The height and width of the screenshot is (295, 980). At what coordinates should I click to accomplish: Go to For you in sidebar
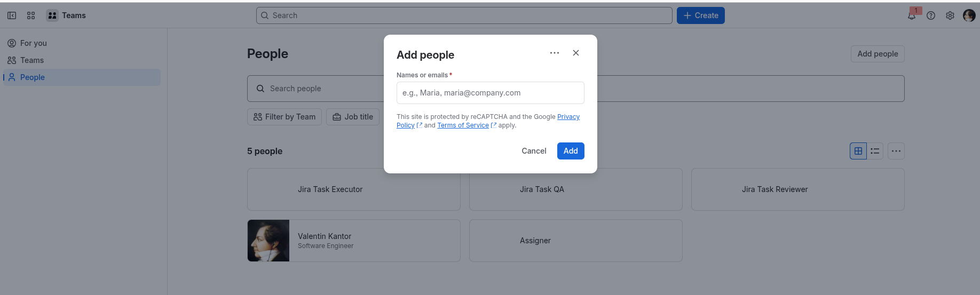pyautogui.click(x=82, y=43)
